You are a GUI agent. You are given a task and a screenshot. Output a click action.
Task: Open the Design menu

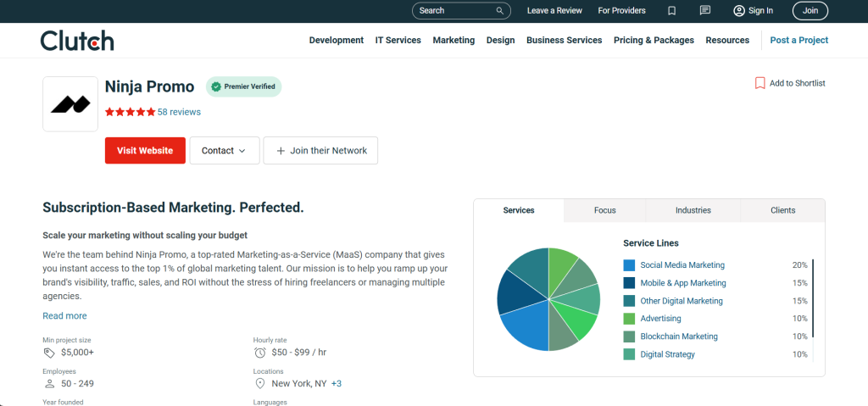point(500,40)
